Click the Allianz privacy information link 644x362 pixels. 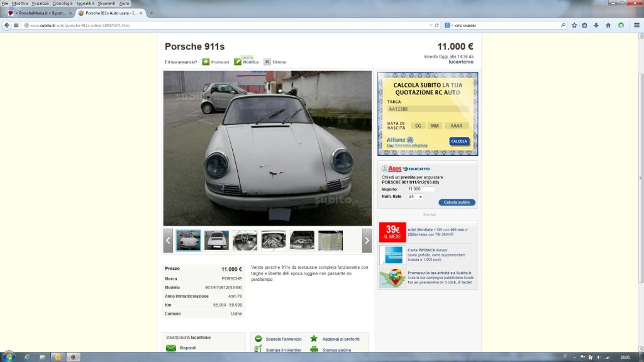[407, 145]
